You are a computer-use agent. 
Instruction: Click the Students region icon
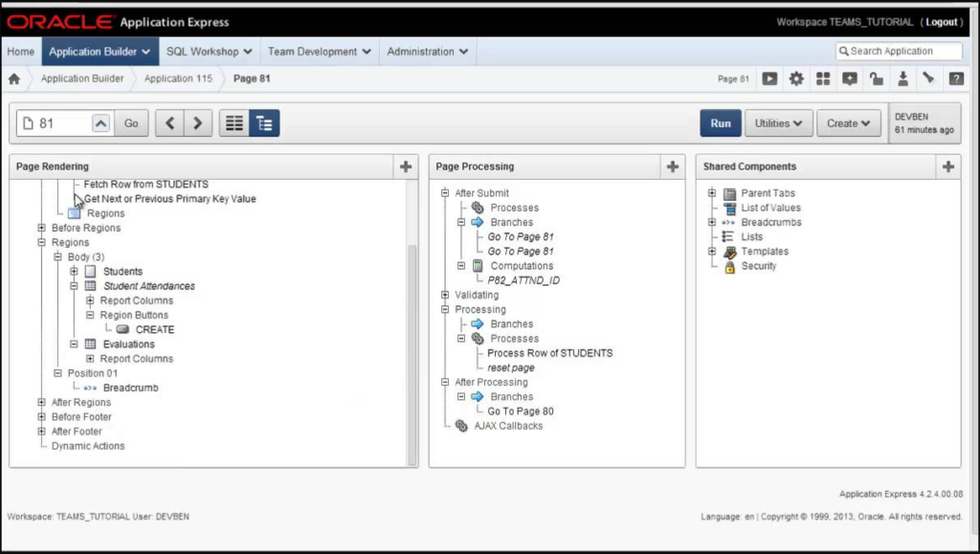pyautogui.click(x=91, y=272)
